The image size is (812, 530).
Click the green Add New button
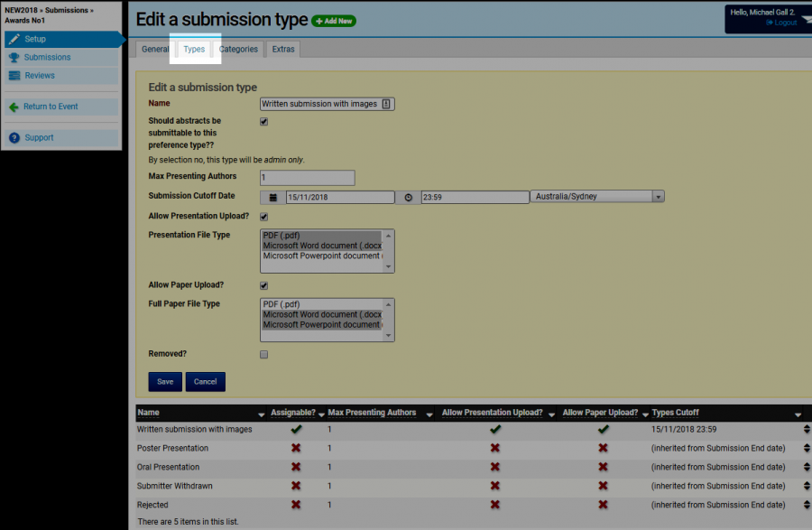coord(334,22)
